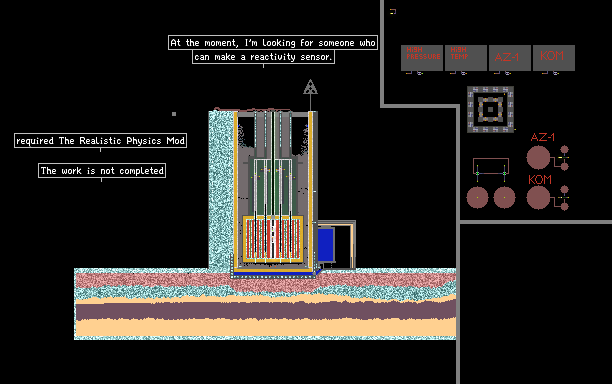Click the gray AZ-1 indicator panel

(510, 58)
